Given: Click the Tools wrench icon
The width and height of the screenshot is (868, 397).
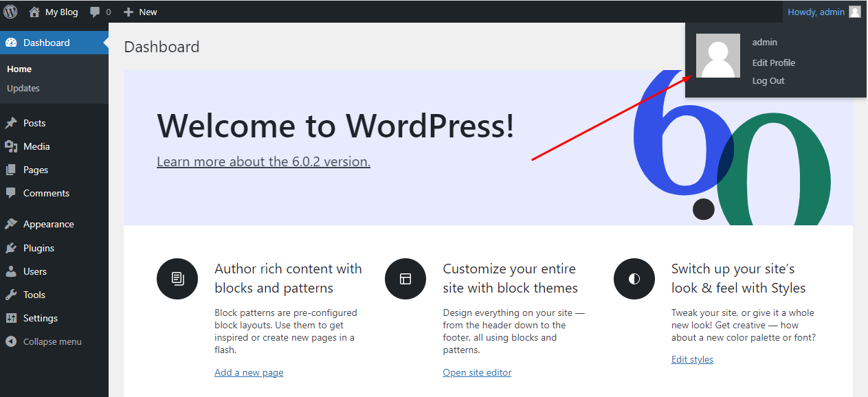Looking at the screenshot, I should point(11,295).
